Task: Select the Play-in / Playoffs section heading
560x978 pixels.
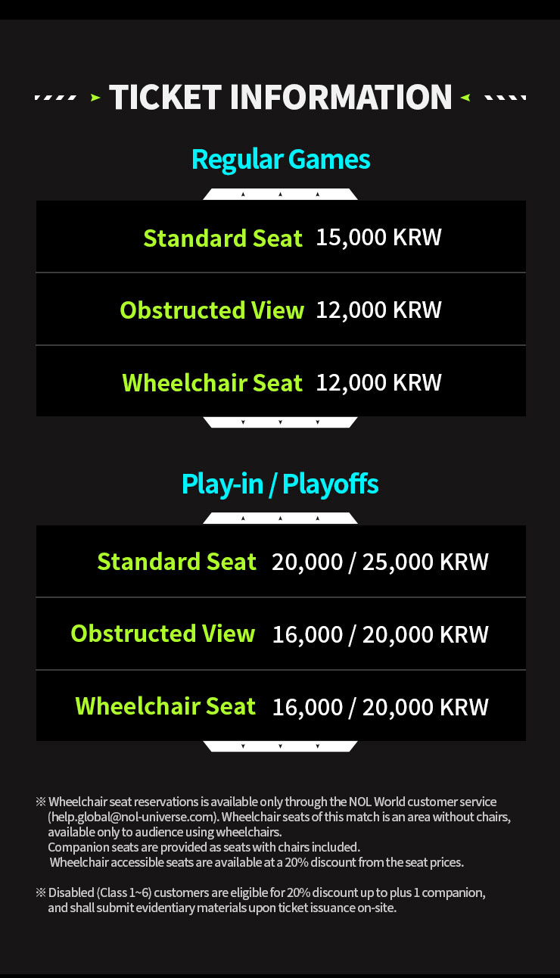Action: tap(280, 484)
